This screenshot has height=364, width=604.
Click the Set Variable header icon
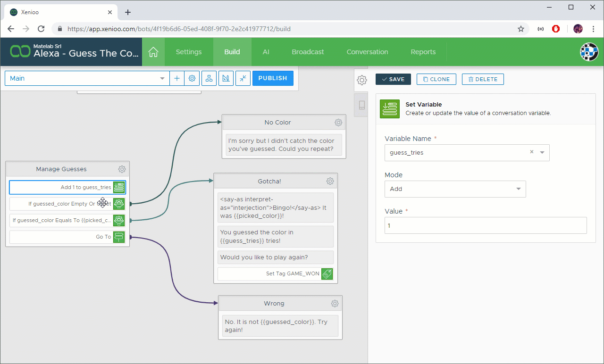point(390,109)
